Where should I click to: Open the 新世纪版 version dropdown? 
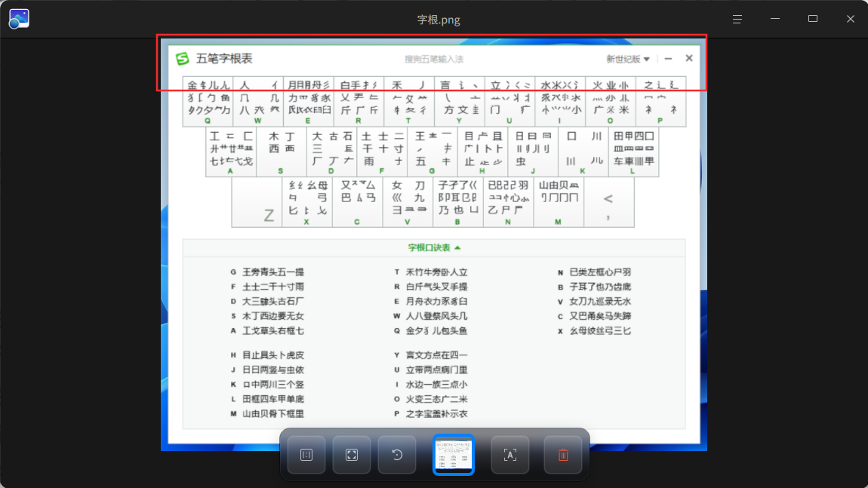click(628, 59)
